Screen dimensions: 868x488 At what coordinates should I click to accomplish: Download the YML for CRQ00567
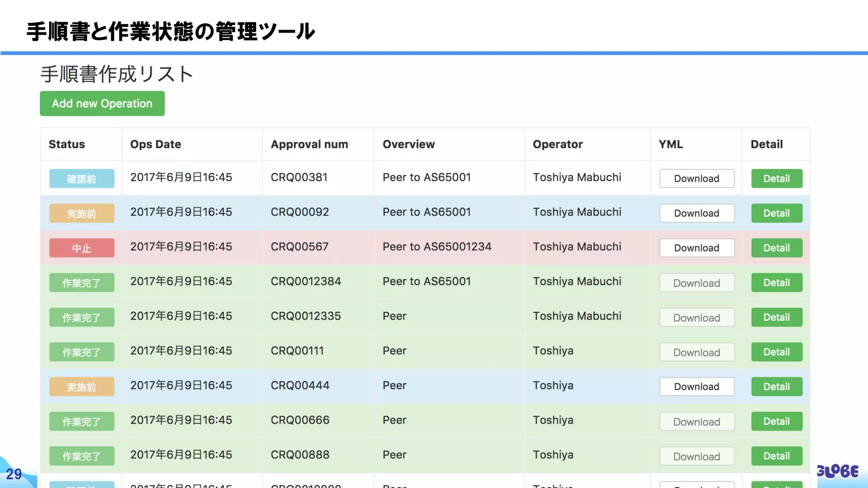(x=696, y=248)
